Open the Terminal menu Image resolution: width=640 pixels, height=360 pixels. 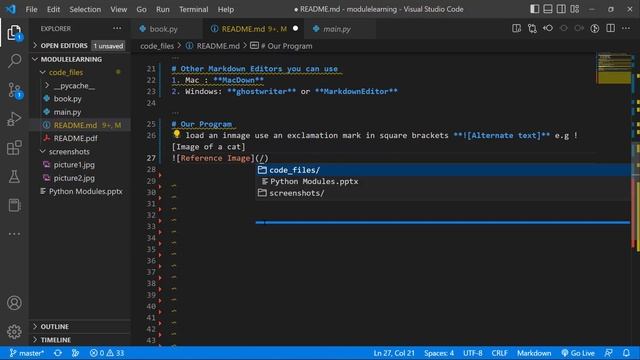pos(193,9)
